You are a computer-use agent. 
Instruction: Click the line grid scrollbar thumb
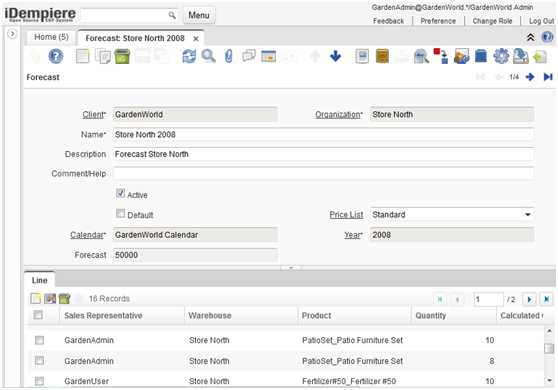click(x=549, y=348)
